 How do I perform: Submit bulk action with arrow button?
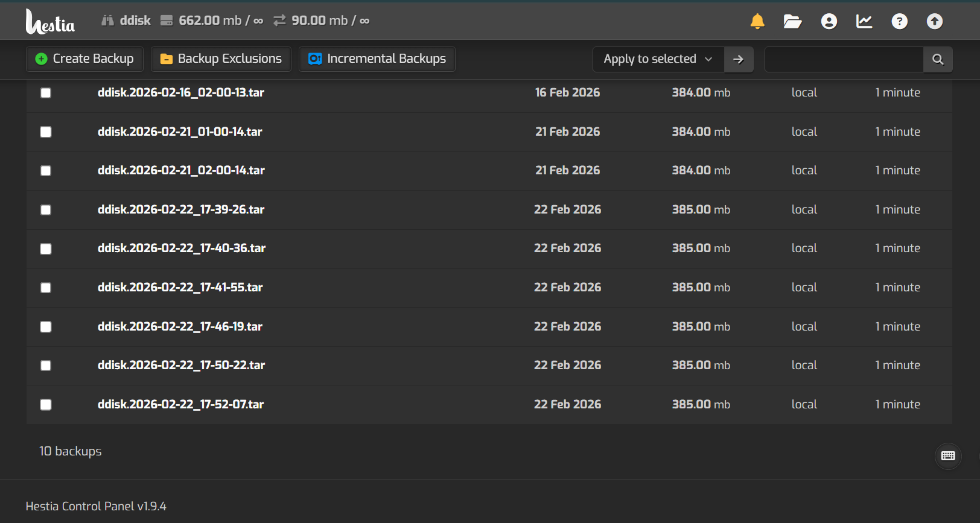click(738, 59)
